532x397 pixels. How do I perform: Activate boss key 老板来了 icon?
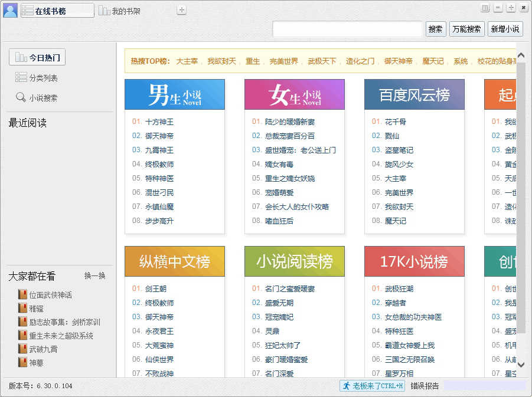pyautogui.click(x=346, y=386)
